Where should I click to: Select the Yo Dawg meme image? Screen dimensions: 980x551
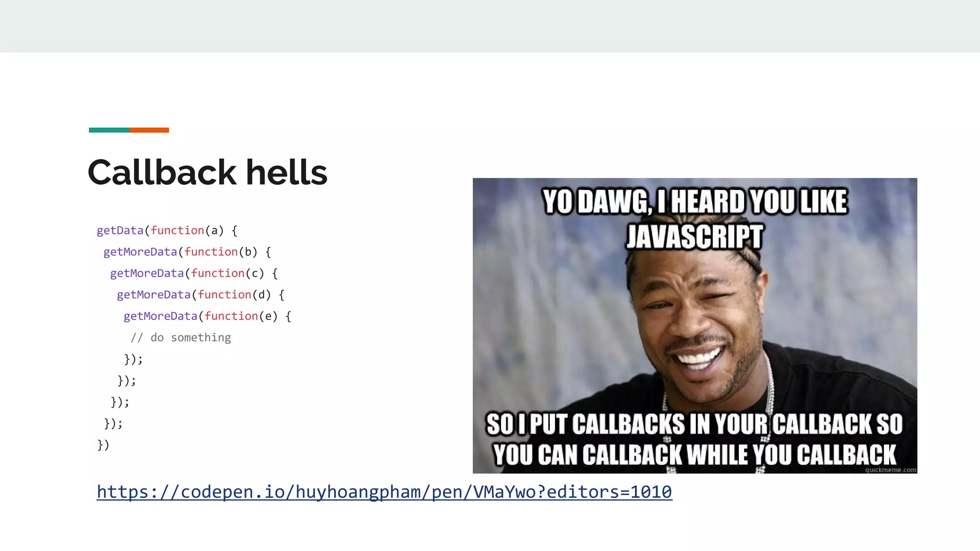point(695,326)
